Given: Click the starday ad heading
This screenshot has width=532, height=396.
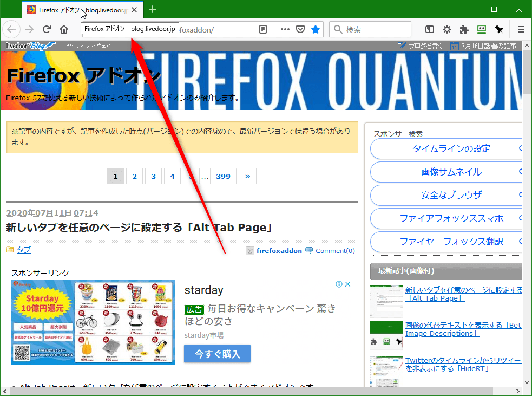Looking at the screenshot, I should coord(204,290).
